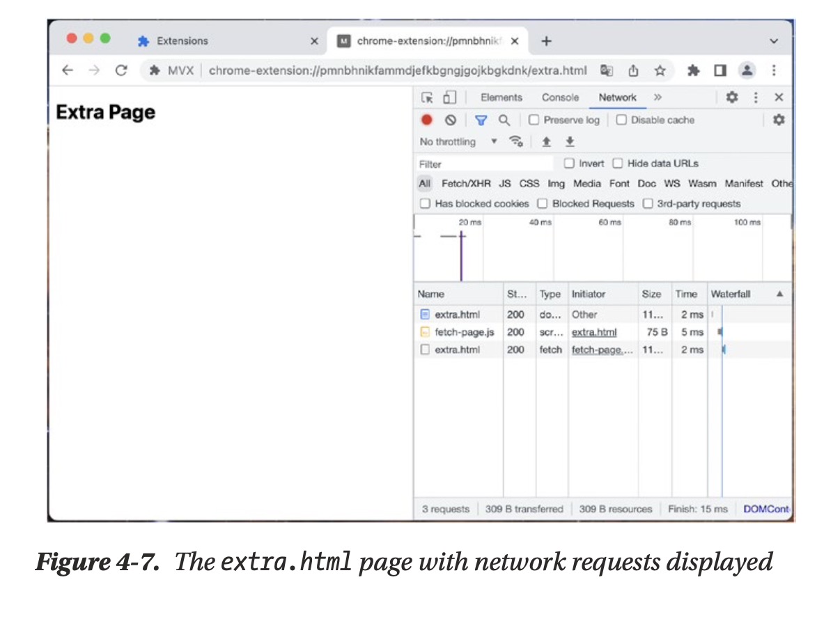
Task: Expand more DevTools tabs chevron
Action: pos(658,97)
